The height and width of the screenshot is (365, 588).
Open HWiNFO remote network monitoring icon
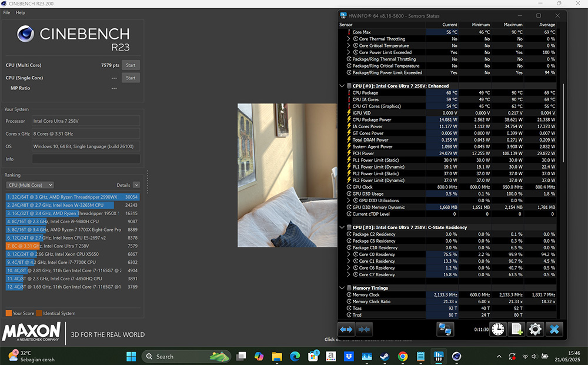(x=445, y=330)
